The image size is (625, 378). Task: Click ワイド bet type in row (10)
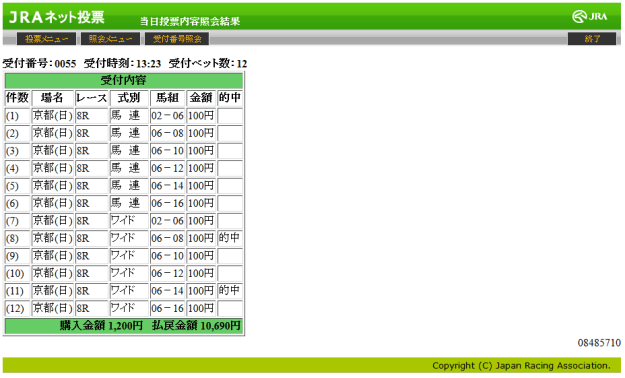[x=129, y=274]
